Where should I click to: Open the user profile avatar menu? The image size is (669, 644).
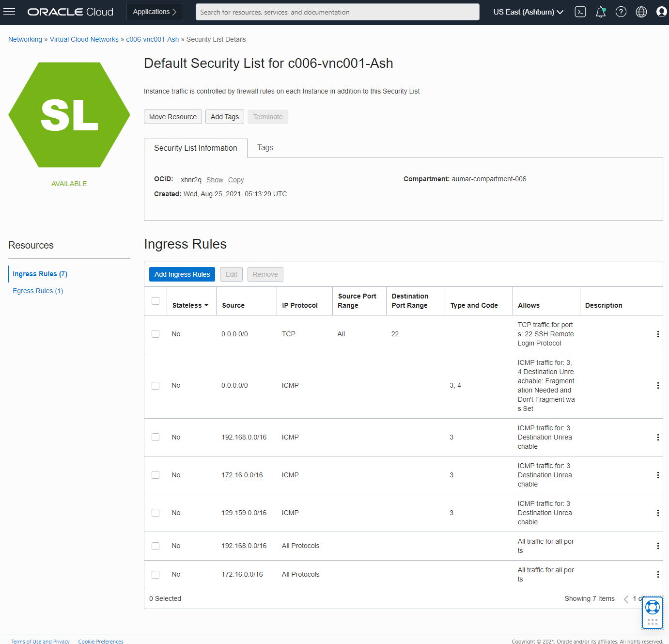[662, 12]
